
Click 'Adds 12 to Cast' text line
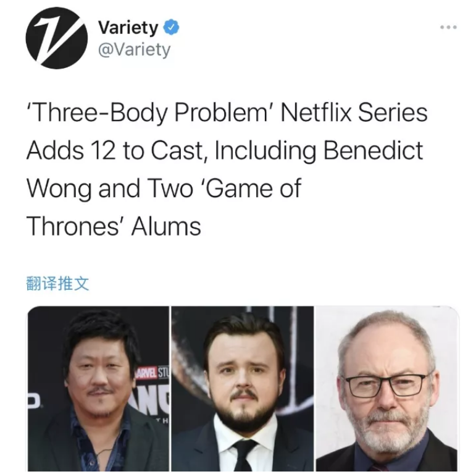114,150
